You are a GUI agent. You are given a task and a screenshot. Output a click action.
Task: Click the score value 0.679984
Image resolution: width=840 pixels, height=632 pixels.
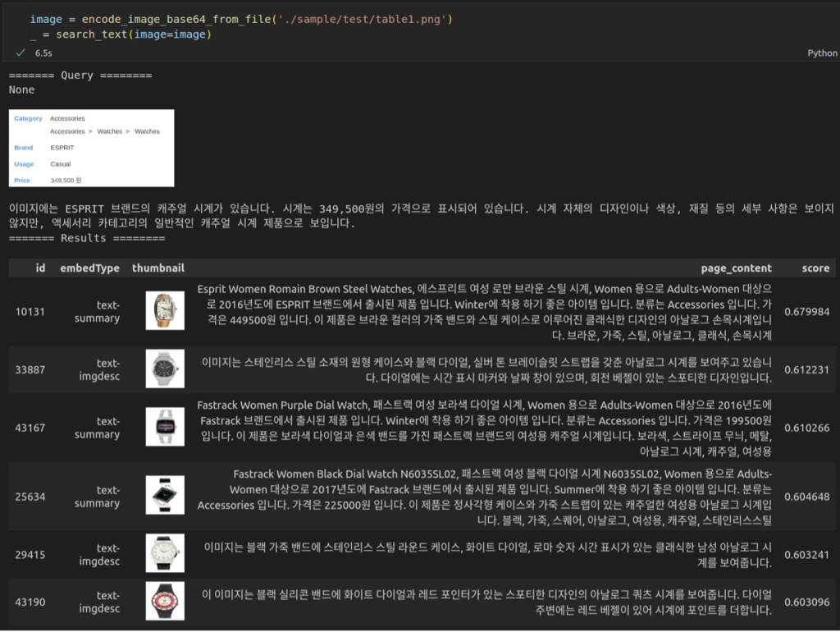tap(807, 312)
